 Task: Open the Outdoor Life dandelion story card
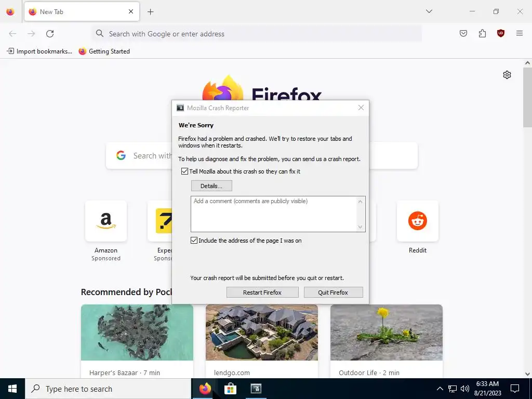pos(387,341)
